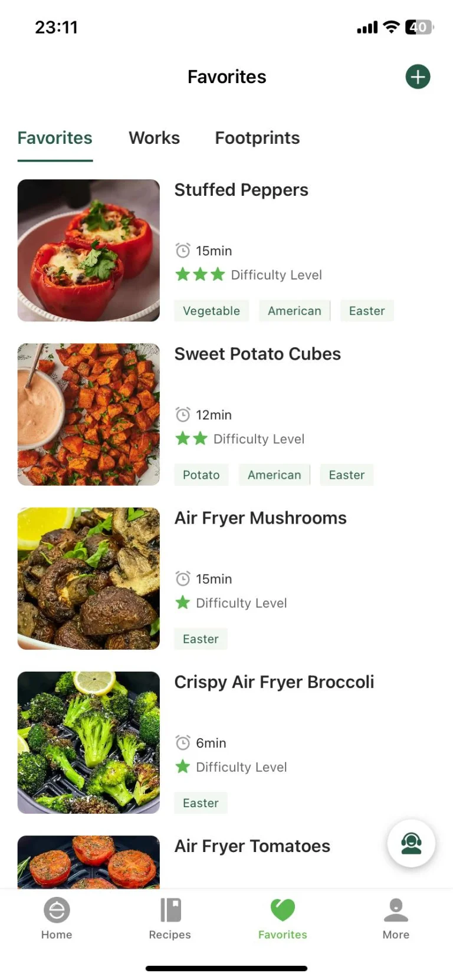
Task: Tap the Potato tag
Action: 201,475
